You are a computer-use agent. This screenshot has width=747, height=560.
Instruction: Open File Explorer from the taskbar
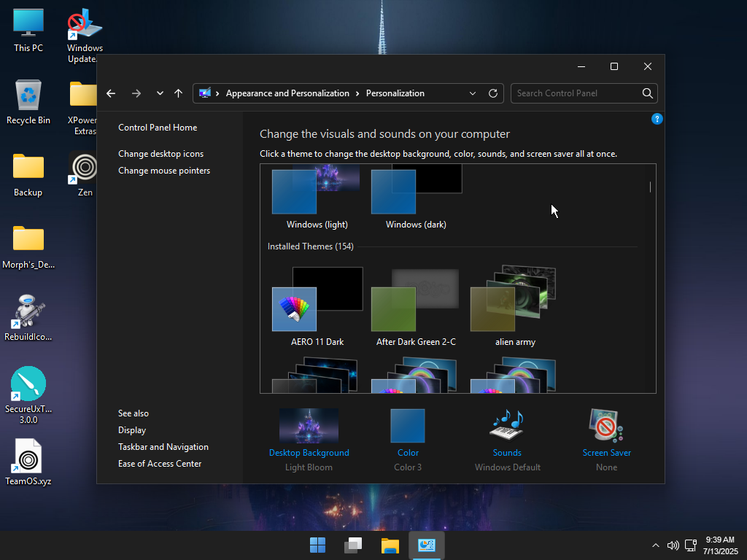pyautogui.click(x=390, y=545)
